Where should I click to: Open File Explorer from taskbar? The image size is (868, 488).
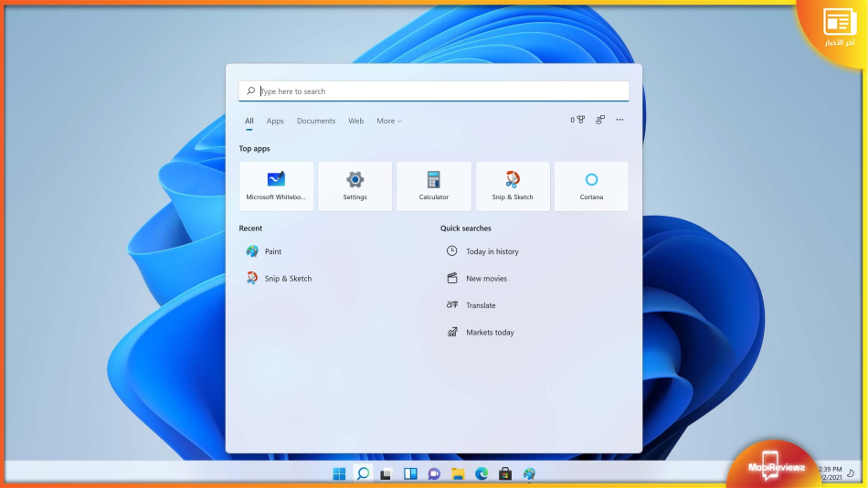[x=457, y=473]
